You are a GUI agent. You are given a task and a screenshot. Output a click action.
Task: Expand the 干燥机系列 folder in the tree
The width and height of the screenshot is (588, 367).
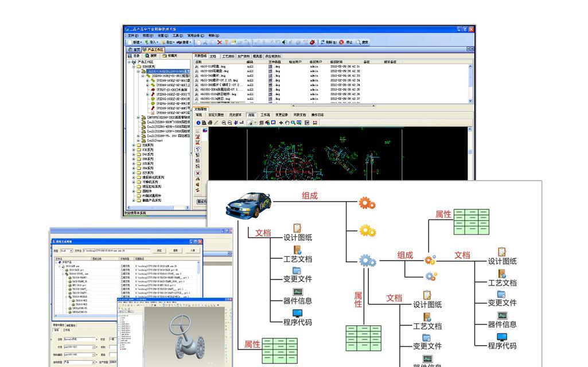coord(134,182)
